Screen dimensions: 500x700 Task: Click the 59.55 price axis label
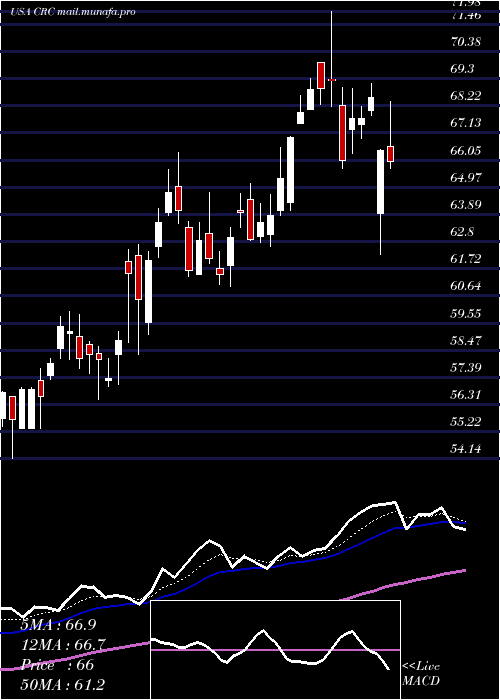coord(467,313)
